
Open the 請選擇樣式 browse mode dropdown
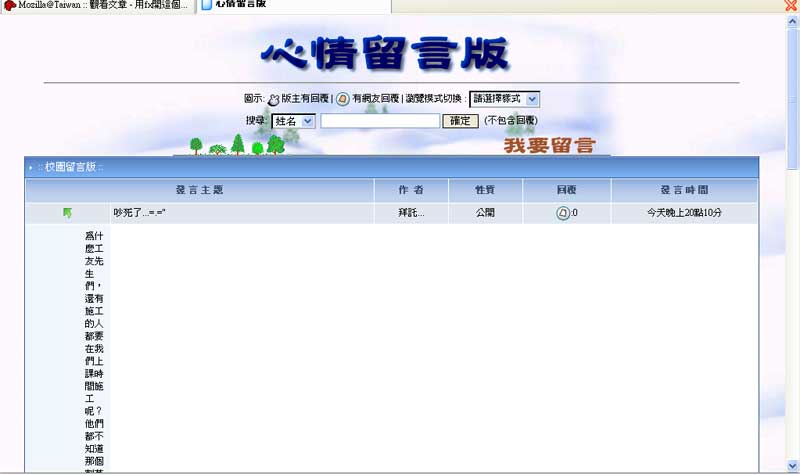(504, 99)
